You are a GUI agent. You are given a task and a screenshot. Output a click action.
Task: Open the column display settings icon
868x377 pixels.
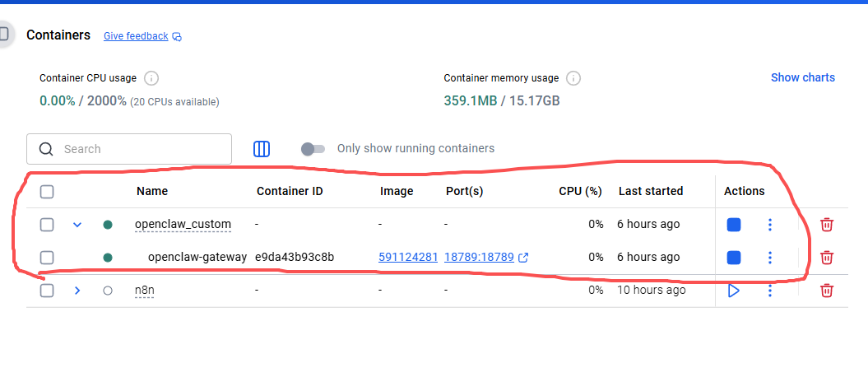pyautogui.click(x=262, y=149)
